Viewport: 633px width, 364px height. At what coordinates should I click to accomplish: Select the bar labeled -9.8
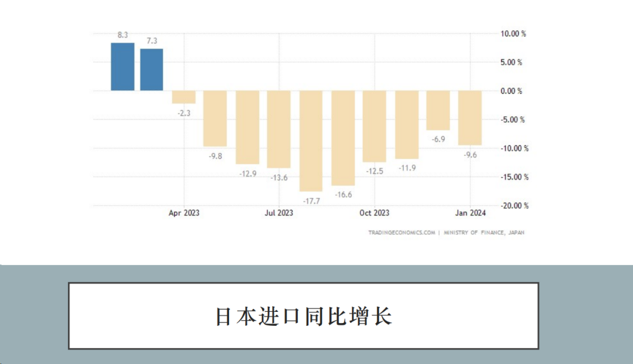pyautogui.click(x=215, y=118)
